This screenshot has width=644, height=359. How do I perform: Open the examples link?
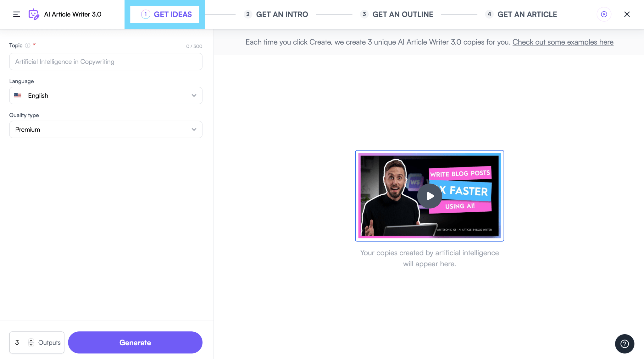(x=563, y=42)
